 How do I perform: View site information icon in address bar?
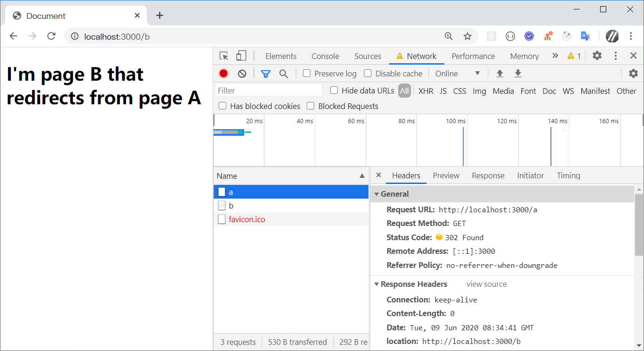(74, 36)
